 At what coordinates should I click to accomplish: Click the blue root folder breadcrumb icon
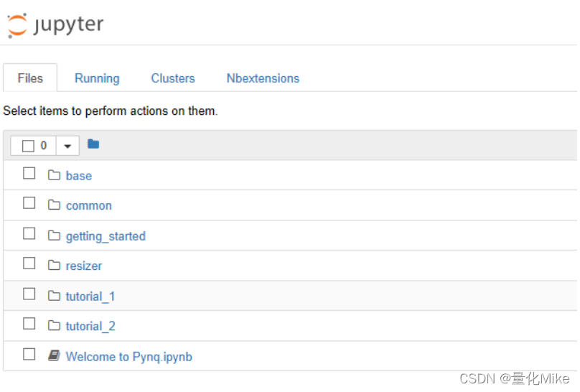tap(93, 144)
